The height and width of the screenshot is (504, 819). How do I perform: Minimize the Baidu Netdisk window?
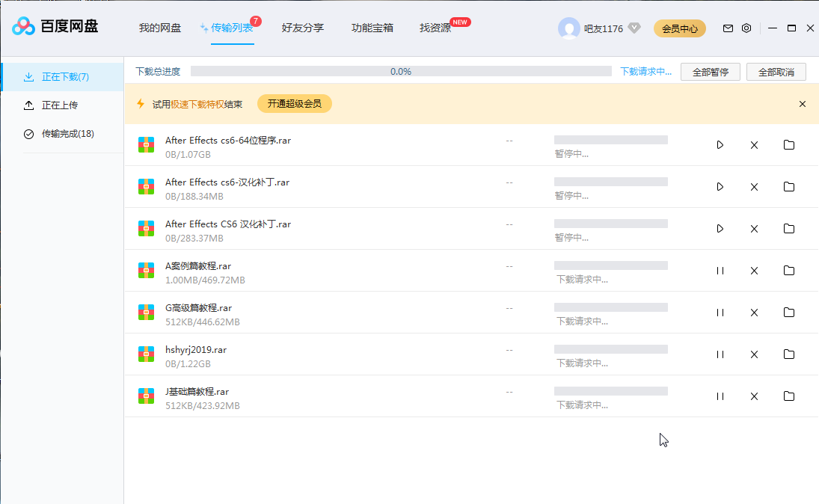coord(773,28)
